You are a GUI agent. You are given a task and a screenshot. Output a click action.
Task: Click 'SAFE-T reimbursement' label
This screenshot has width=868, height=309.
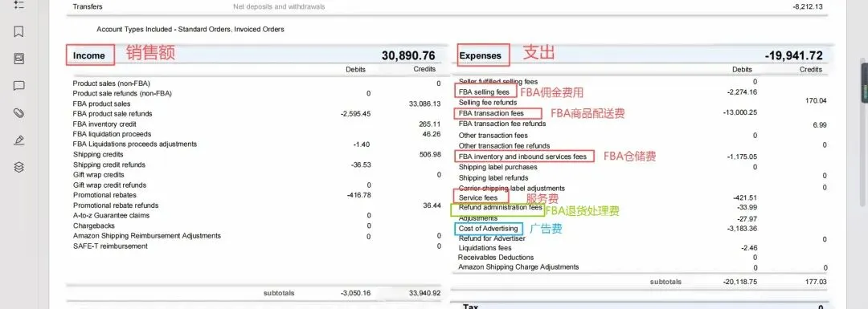pyautogui.click(x=110, y=246)
